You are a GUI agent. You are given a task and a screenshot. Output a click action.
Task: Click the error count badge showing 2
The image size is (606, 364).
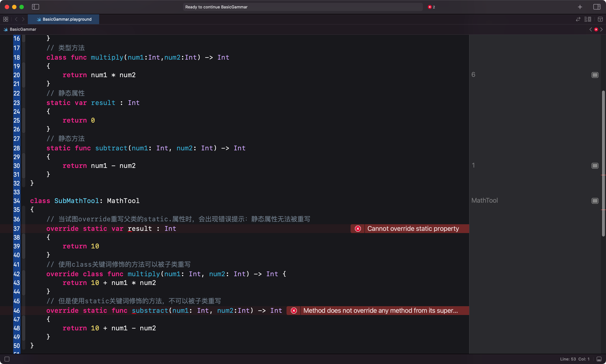point(431,7)
